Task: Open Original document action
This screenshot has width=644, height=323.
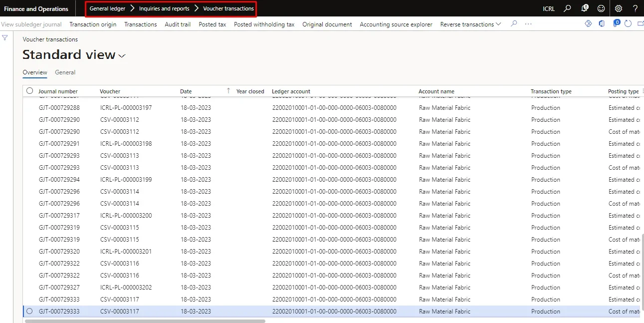Action: pos(327,24)
